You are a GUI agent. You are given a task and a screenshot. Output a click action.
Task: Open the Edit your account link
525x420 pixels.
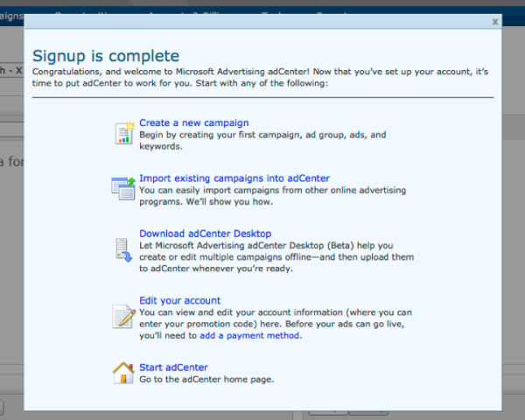coord(179,300)
